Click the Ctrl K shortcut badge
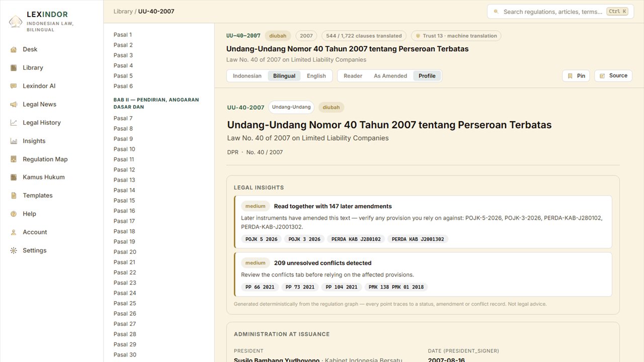 [x=617, y=12]
